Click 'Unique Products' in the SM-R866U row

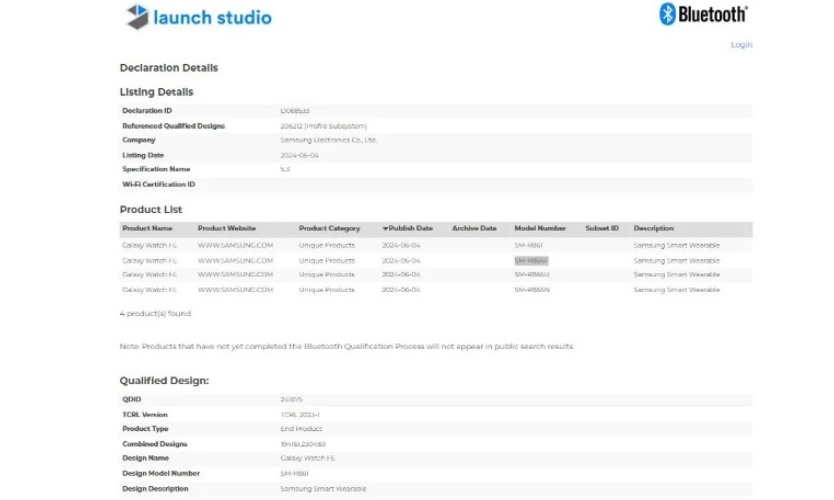click(x=327, y=274)
